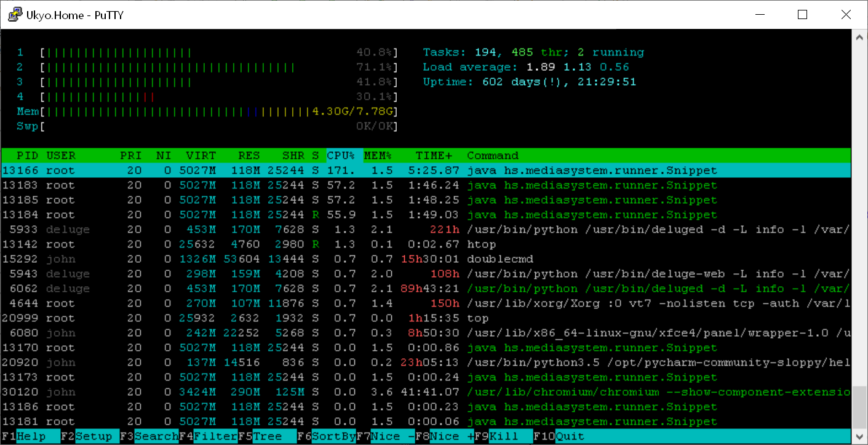Select the htop process row 13142
The height and width of the screenshot is (445, 868).
pos(426,244)
